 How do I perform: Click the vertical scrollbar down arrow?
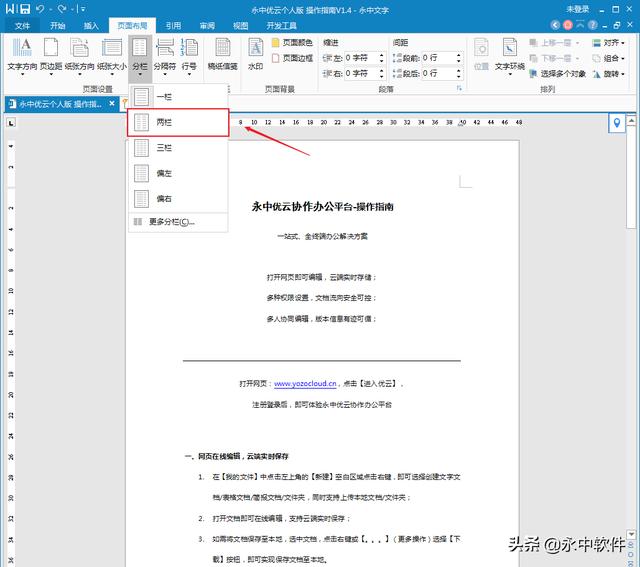click(631, 534)
